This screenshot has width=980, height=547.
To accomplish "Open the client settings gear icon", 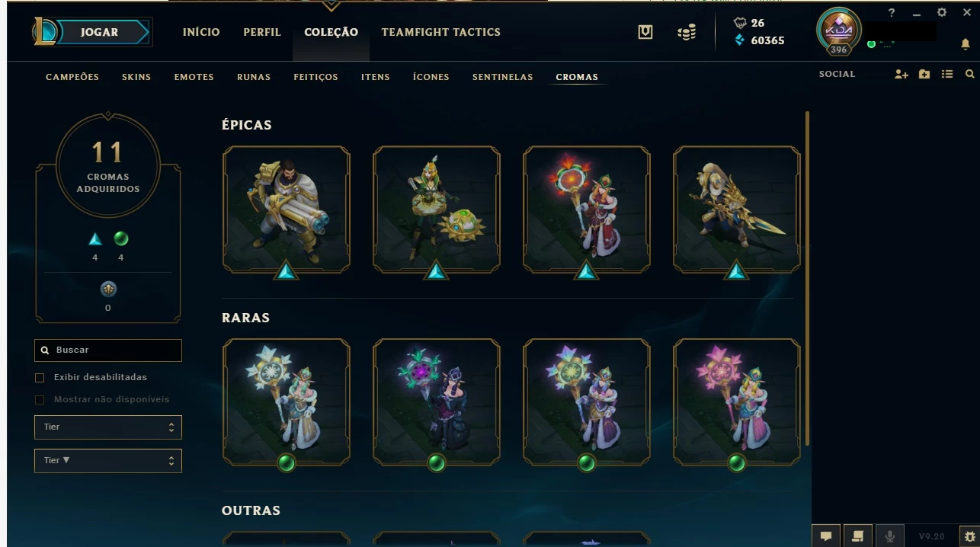I will click(x=942, y=13).
